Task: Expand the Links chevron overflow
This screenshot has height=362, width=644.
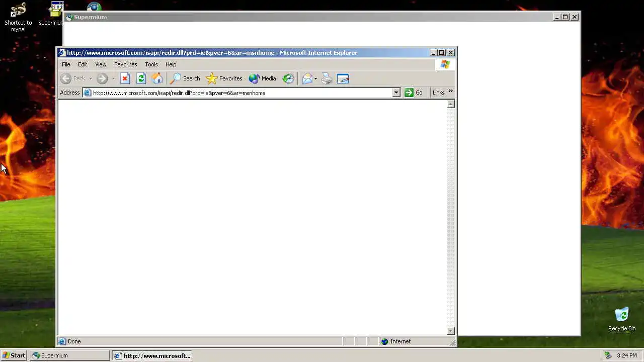Action: [450, 92]
